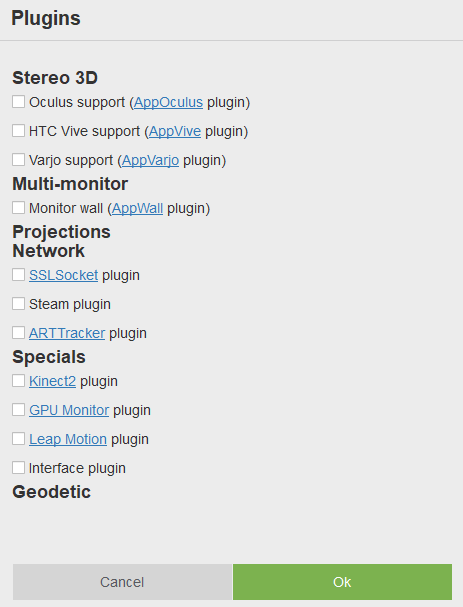The image size is (463, 607).
Task: Toggle SSLSocket plugin checkbox
Action: point(18,275)
